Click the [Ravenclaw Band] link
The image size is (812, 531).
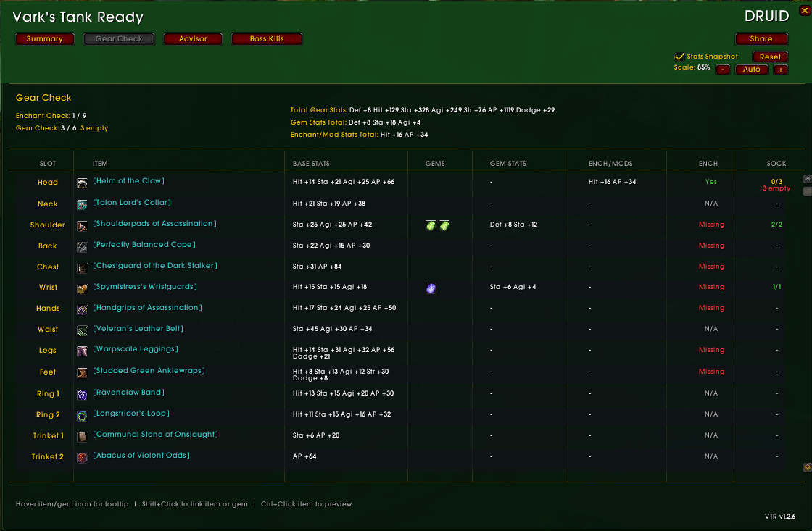128,393
